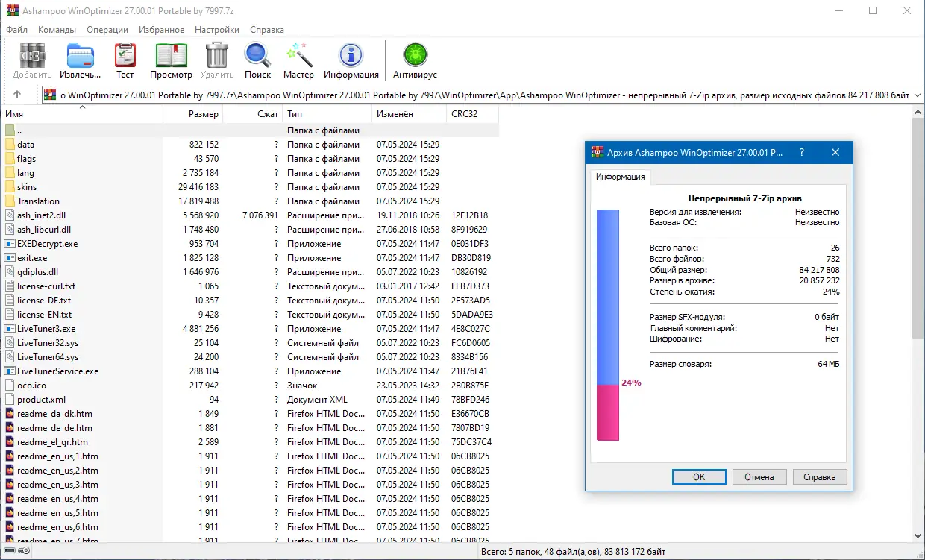
Task: Start the Антивирус scan icon
Action: coord(415,56)
